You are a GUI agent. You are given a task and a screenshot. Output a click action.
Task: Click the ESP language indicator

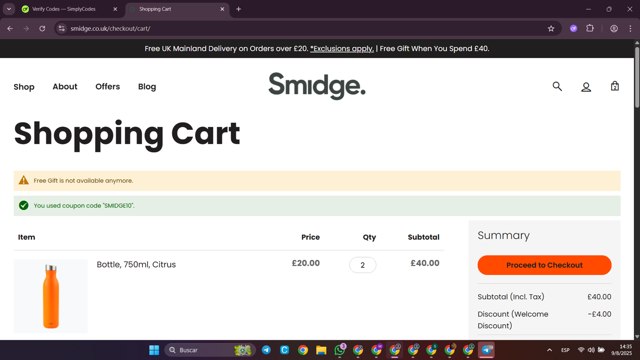pos(565,350)
